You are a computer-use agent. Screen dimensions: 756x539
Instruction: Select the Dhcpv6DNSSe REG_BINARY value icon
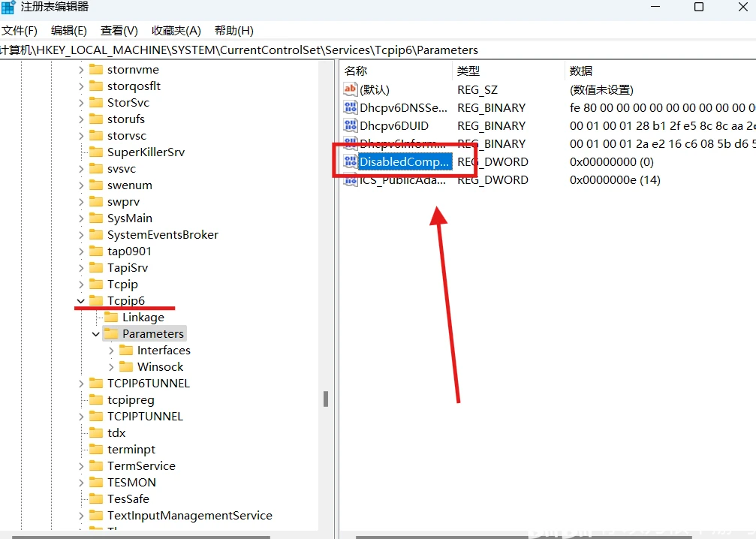pos(350,107)
